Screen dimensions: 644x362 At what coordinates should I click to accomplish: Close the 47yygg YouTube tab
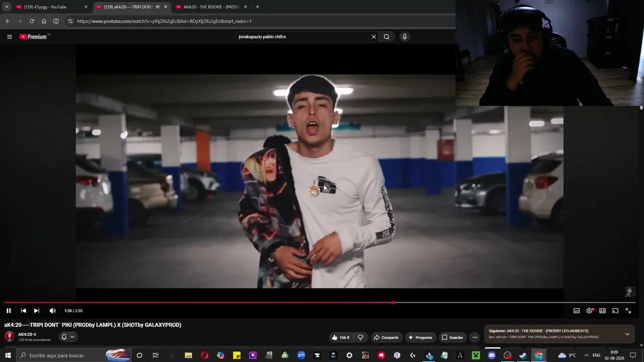click(x=86, y=7)
